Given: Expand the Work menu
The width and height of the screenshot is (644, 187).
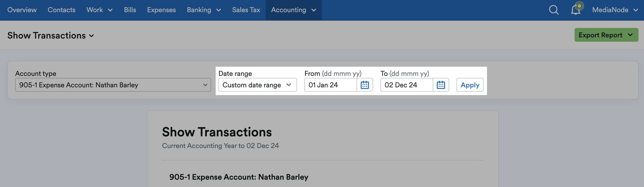Looking at the screenshot, I should (x=99, y=10).
